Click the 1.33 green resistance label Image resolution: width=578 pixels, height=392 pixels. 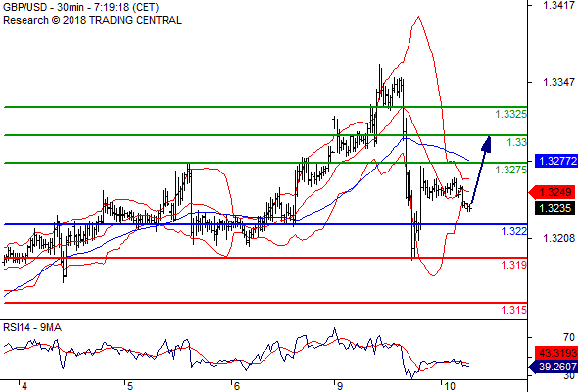coord(517,142)
